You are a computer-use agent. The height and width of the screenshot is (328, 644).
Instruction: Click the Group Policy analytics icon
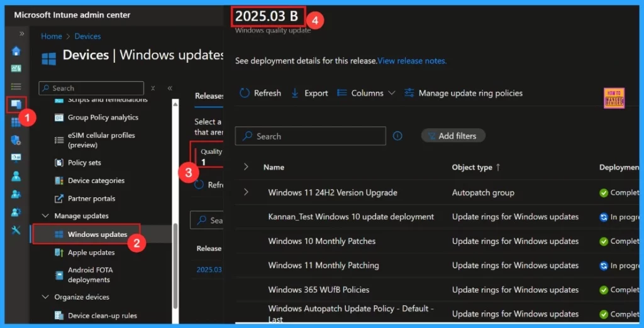click(59, 118)
